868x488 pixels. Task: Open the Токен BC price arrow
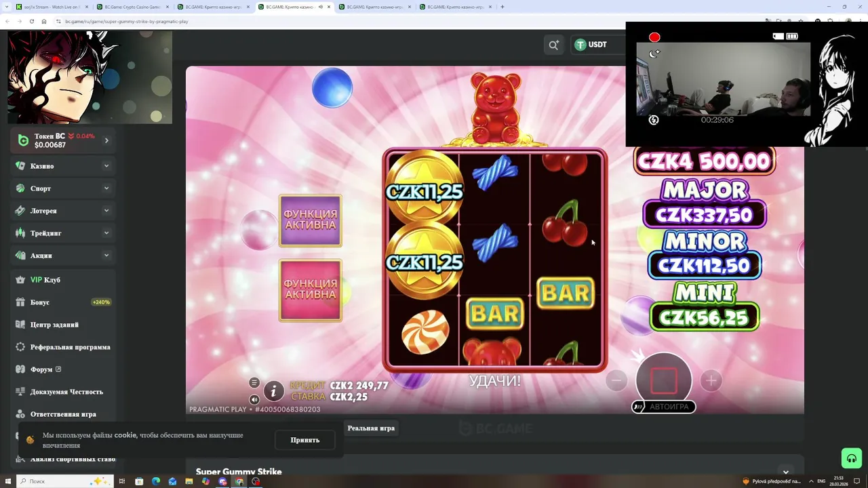106,140
